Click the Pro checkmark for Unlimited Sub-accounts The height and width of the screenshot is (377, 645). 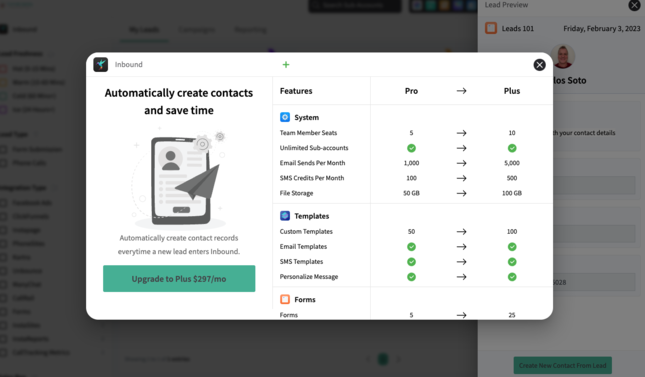pyautogui.click(x=411, y=148)
